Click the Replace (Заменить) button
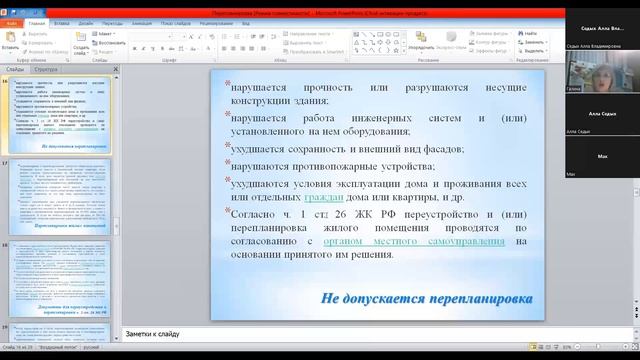Viewport: 640px width, 360px height. (532, 42)
